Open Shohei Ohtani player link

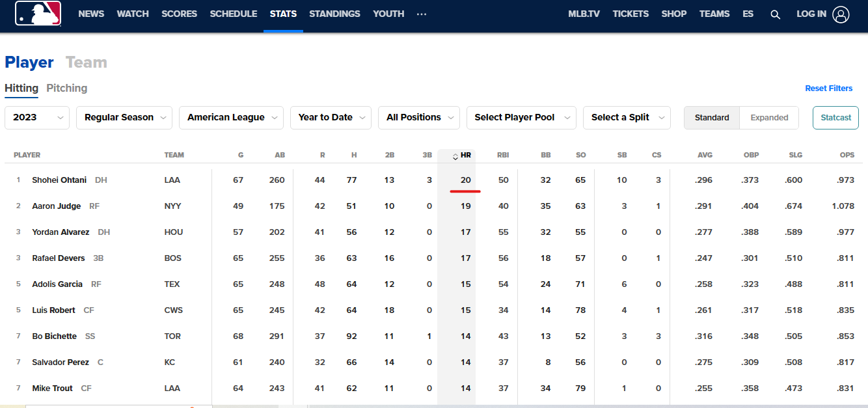coord(59,180)
